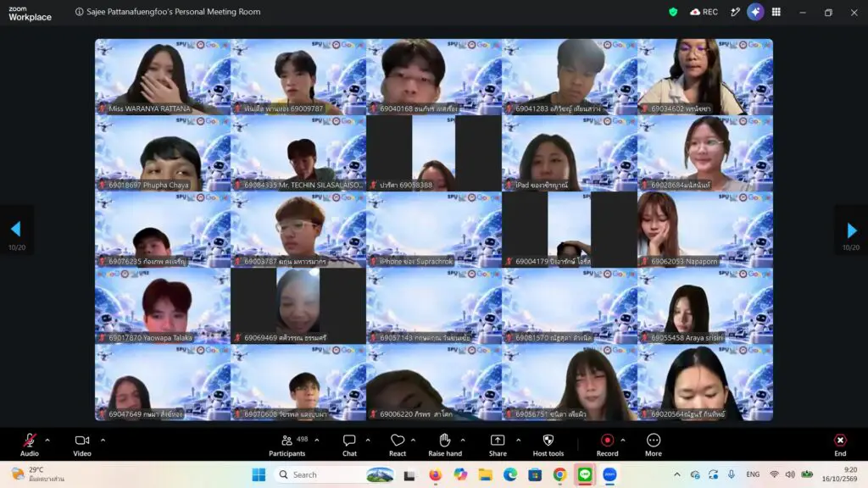The image size is (868, 488).
Task: Toggle the Video camera button
Action: tap(82, 445)
